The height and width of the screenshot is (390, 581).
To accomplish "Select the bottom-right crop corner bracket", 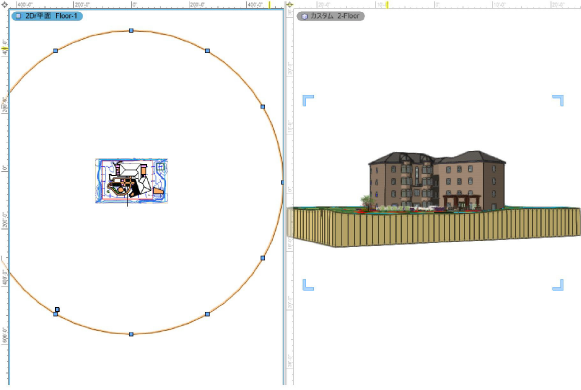I will tap(558, 285).
